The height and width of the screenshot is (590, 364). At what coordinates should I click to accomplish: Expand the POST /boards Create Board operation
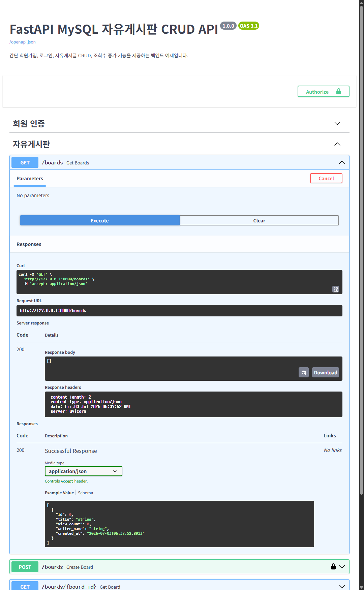pos(342,567)
